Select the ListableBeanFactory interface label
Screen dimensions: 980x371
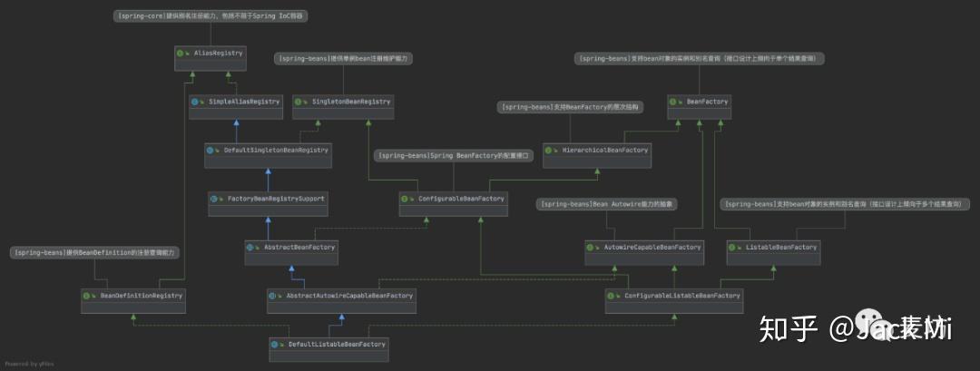pos(781,248)
